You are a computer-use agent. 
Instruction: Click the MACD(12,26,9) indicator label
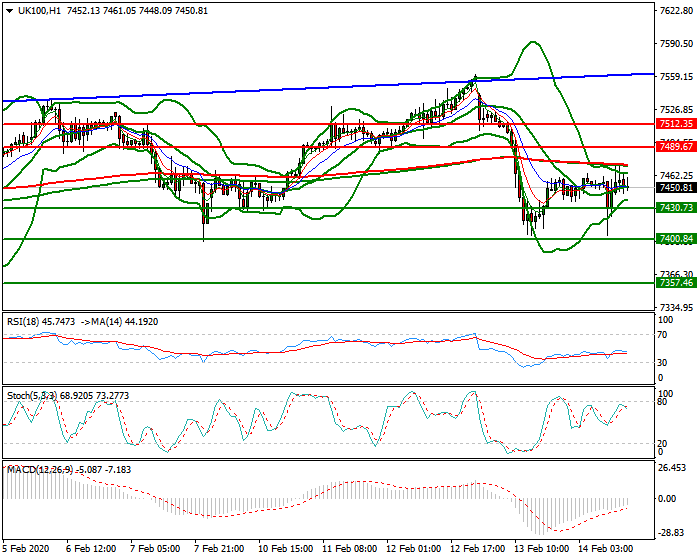pos(40,470)
